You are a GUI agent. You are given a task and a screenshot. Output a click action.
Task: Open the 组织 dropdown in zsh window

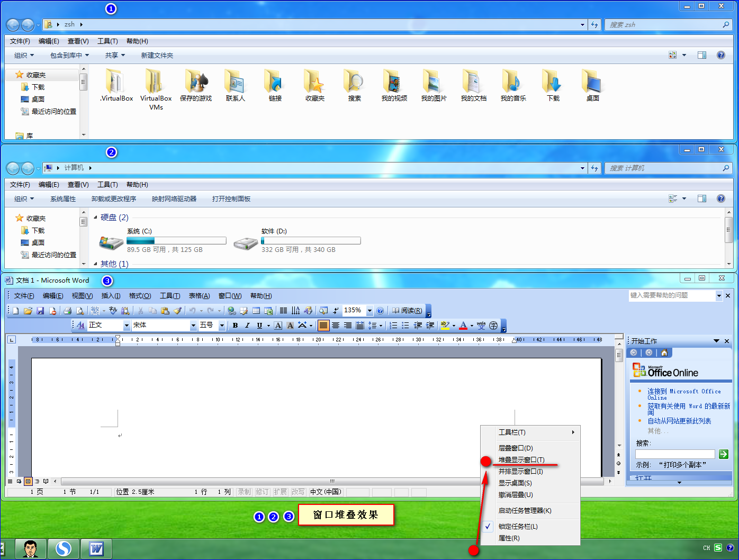[24, 55]
